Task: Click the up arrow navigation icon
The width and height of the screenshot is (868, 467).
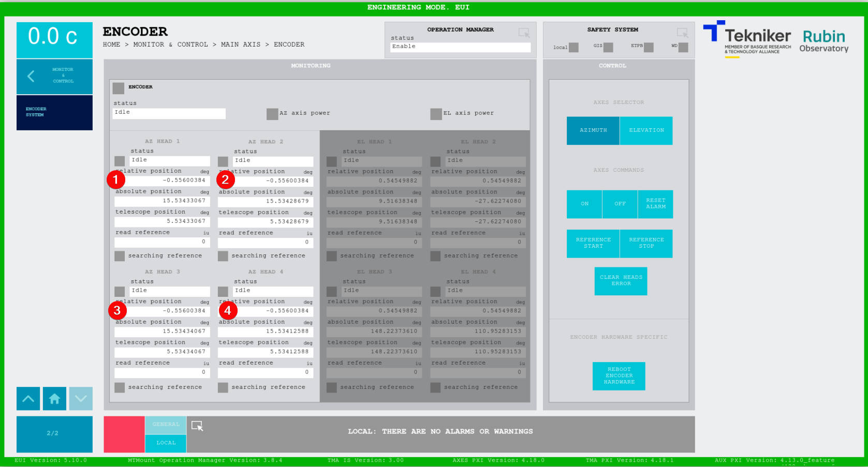Action: click(28, 399)
